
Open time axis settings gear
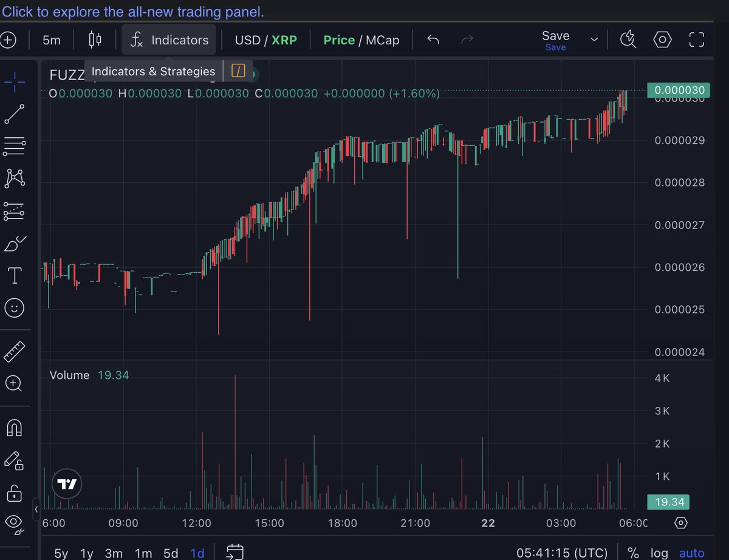[x=680, y=523]
